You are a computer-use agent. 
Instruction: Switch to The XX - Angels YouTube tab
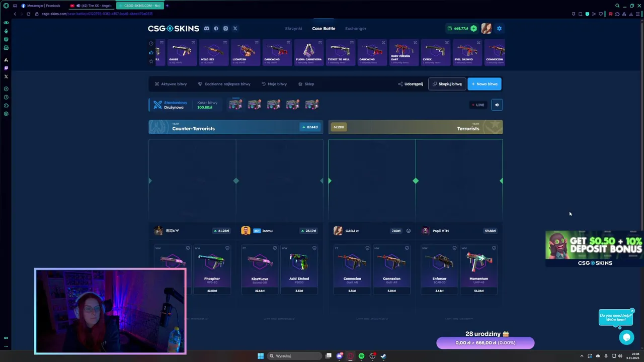[x=92, y=6]
